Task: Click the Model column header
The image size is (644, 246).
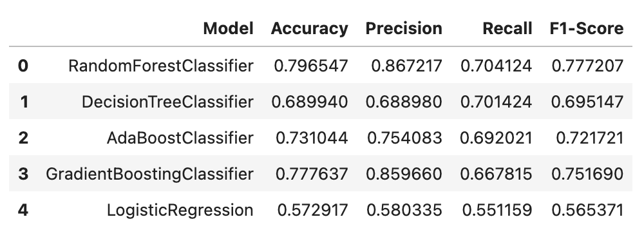Action: click(x=229, y=28)
